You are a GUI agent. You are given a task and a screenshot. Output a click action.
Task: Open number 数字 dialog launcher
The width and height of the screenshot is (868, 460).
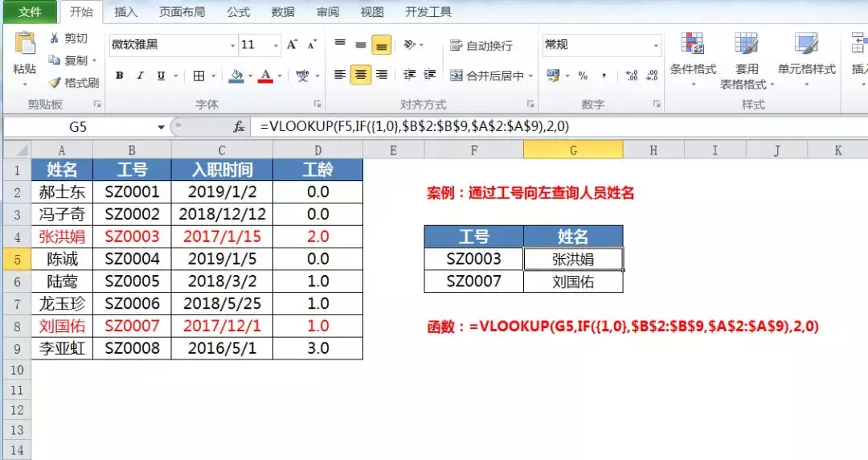pos(657,104)
